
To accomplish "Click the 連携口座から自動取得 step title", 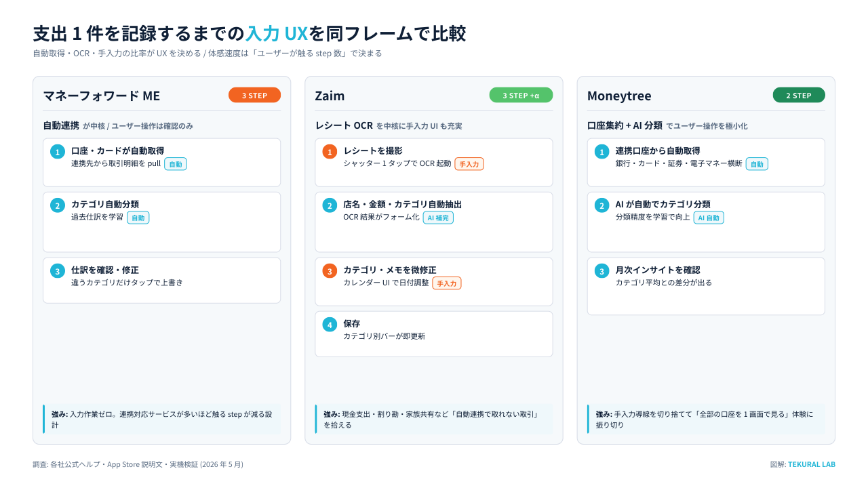I will [658, 150].
